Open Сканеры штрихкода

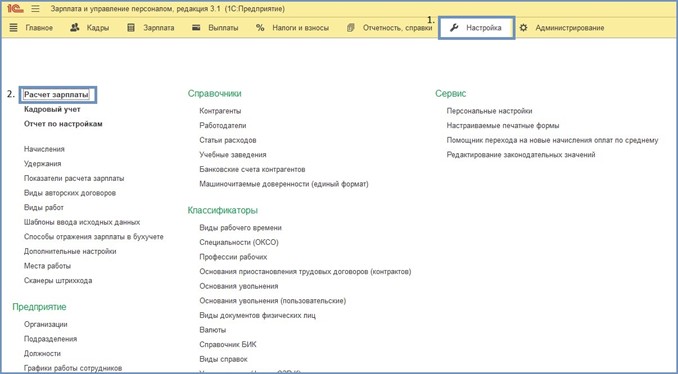pyautogui.click(x=58, y=281)
